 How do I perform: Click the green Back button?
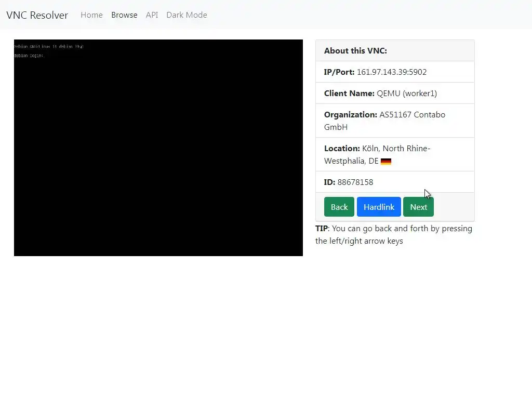click(x=339, y=207)
